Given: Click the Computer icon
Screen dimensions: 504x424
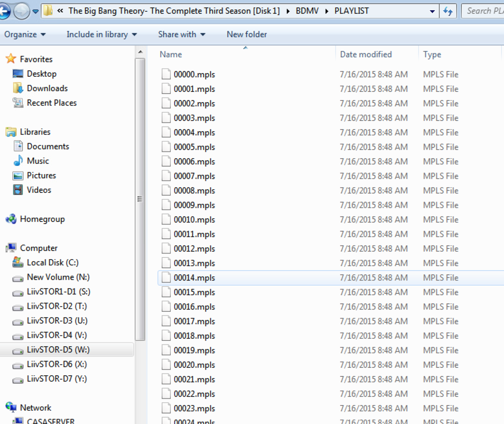Looking at the screenshot, I should pos(11,248).
